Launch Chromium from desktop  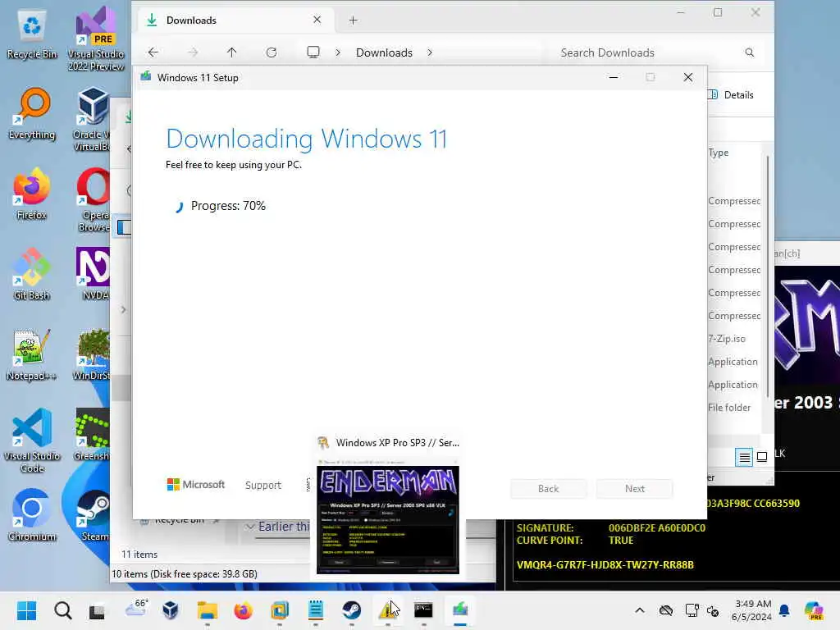click(x=32, y=515)
